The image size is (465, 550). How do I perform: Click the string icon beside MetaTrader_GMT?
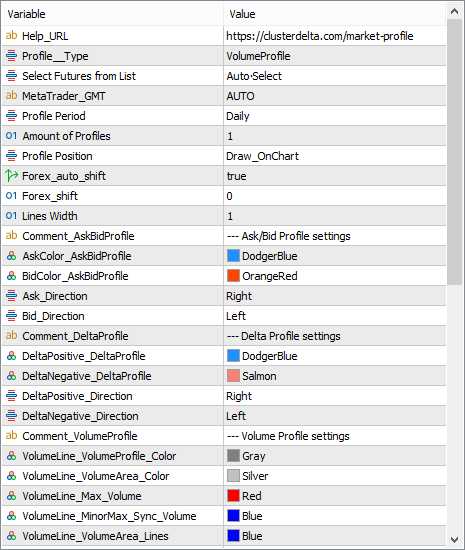tap(11, 96)
